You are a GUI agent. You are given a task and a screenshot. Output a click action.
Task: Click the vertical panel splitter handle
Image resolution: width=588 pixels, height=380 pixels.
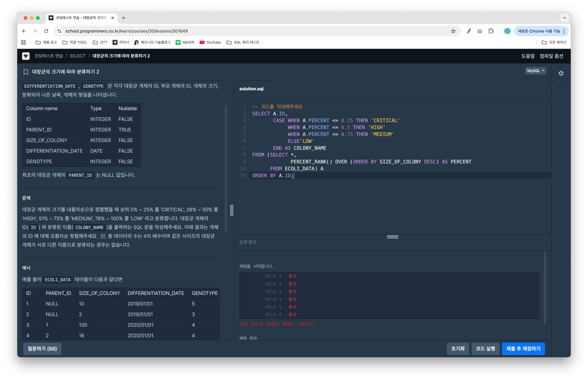pos(232,210)
